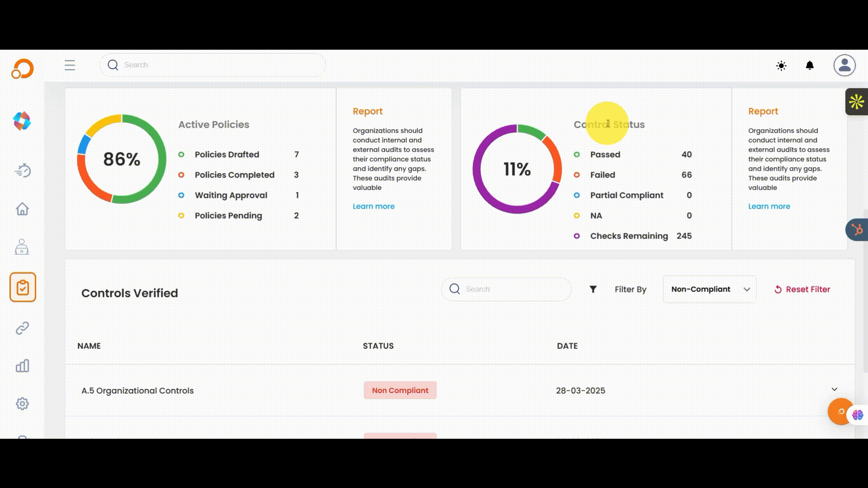The width and height of the screenshot is (868, 488).
Task: Open the notifications bell
Action: (810, 66)
